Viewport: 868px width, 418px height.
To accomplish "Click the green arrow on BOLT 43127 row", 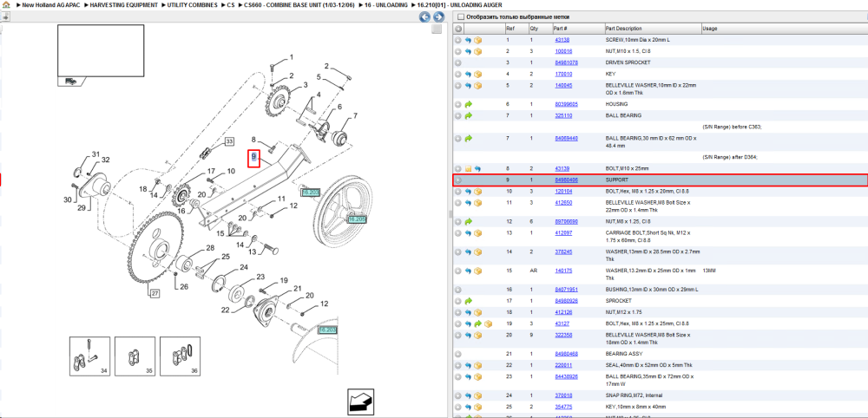I will click(477, 323).
